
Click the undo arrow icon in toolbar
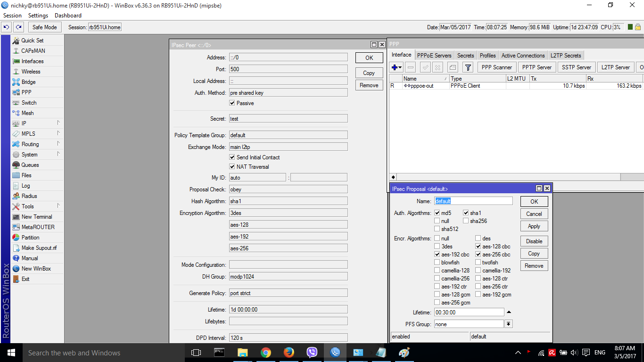click(7, 27)
